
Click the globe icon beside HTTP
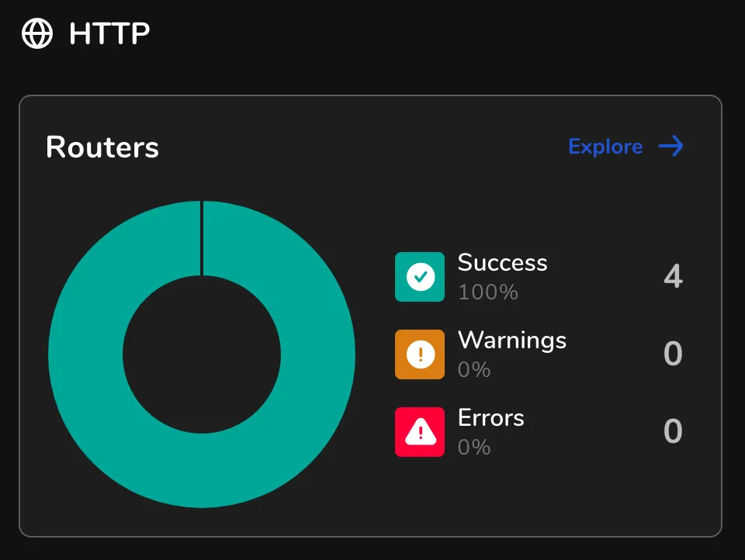(37, 33)
